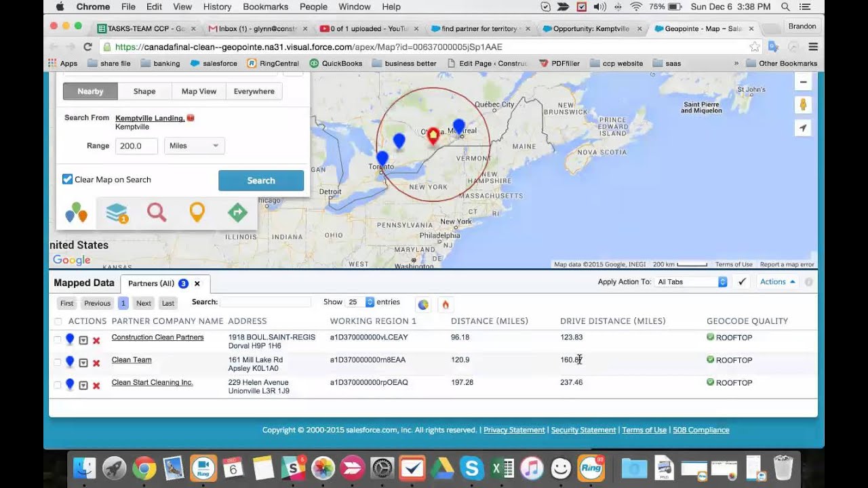This screenshot has height=488, width=868.
Task: Zoom out the map with minus button
Action: [x=803, y=82]
